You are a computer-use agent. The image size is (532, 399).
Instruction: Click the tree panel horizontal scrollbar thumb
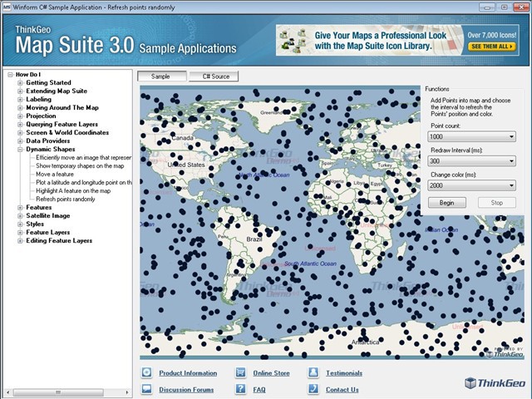click(x=58, y=392)
